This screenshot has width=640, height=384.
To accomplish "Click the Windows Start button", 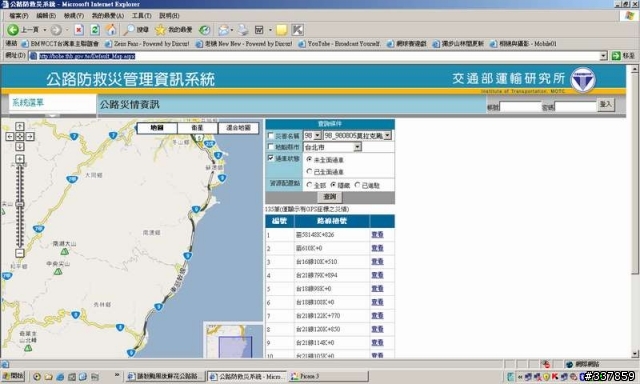I will click(13, 376).
